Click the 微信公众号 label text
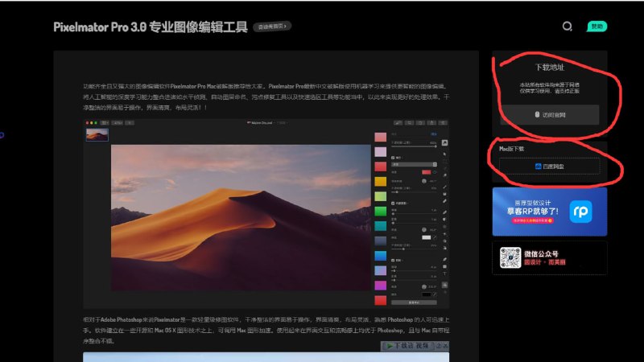The width and height of the screenshot is (644, 362). (x=541, y=254)
